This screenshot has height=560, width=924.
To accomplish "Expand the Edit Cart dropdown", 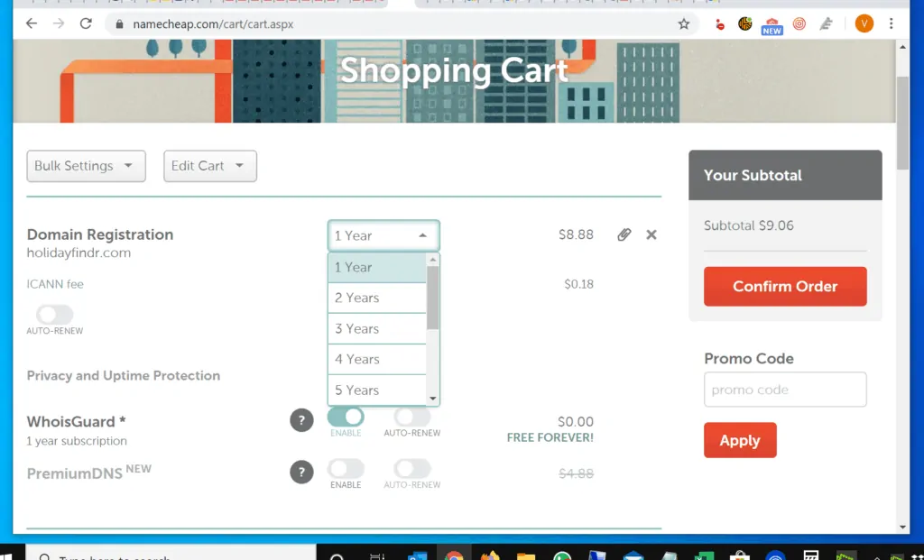I will (x=209, y=166).
